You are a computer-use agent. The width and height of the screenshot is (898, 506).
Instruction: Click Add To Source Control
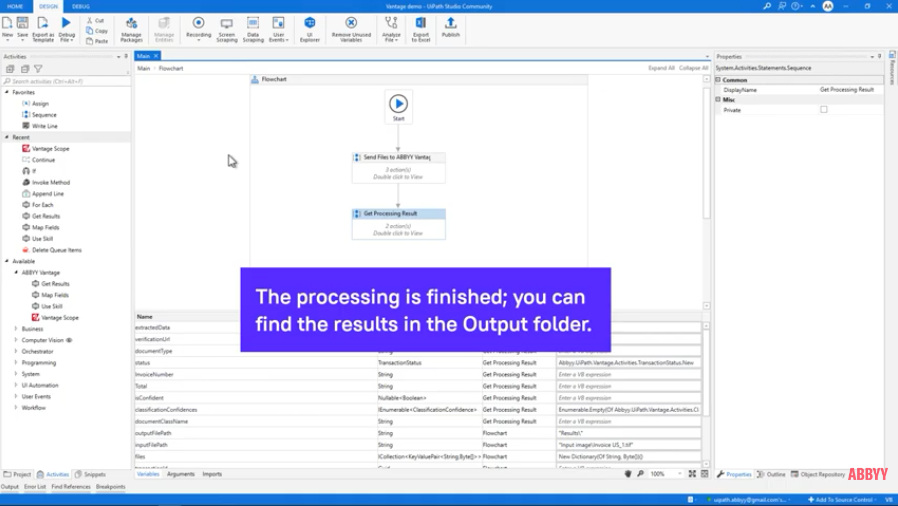coord(841,500)
